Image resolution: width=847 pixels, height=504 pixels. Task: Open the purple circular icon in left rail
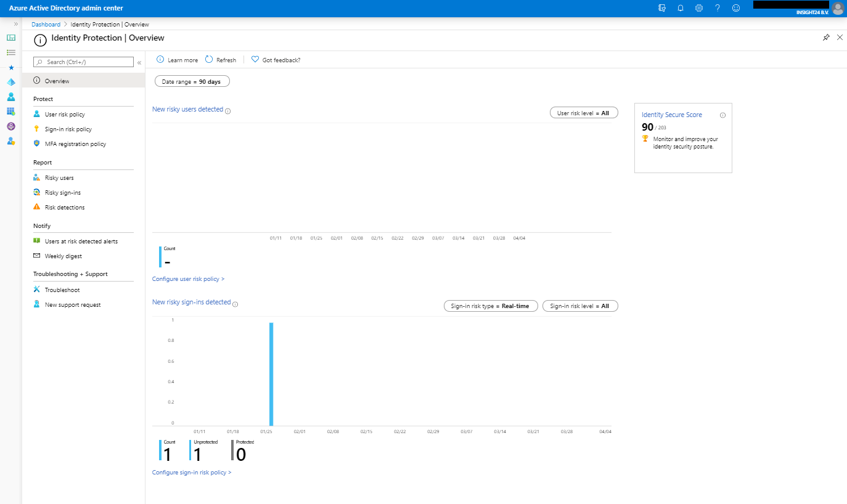[10, 126]
